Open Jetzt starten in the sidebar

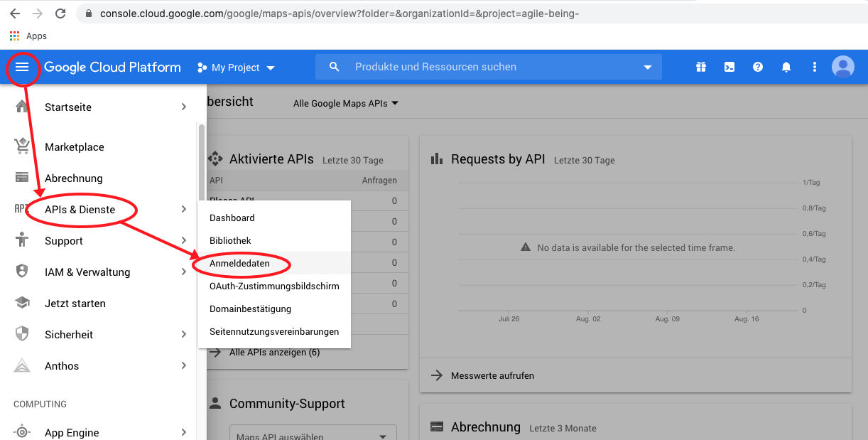pos(75,303)
